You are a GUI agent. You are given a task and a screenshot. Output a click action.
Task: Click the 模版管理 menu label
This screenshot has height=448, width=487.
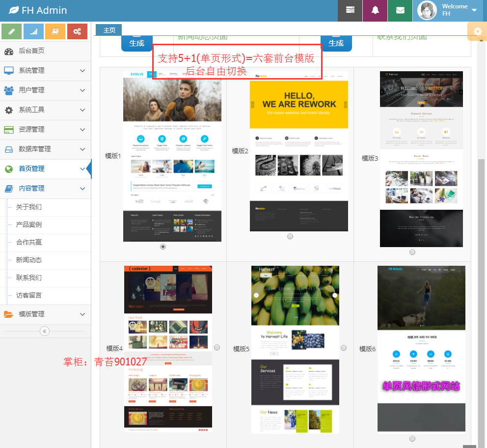point(31,314)
